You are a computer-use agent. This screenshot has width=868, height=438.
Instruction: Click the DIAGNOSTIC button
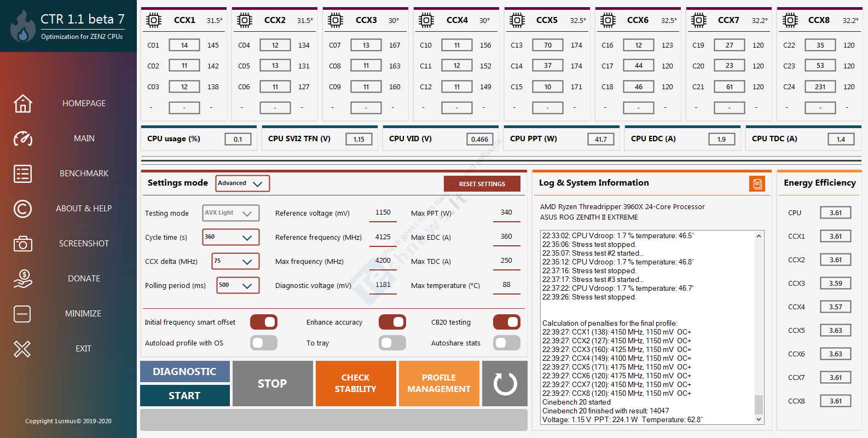coord(185,371)
